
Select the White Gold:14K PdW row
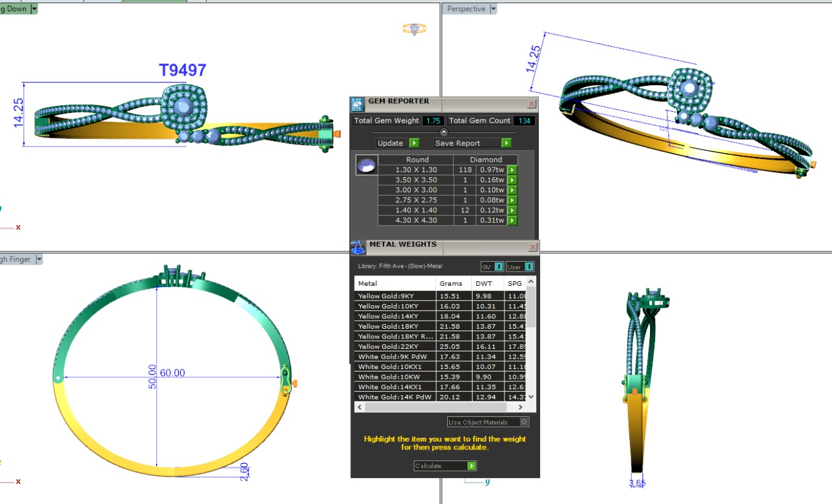(x=440, y=397)
